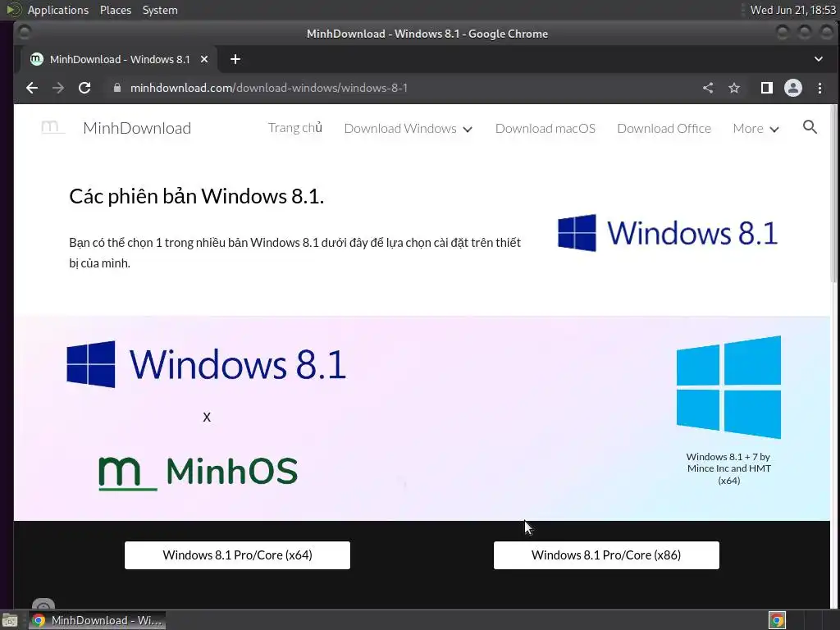
Task: Click the MinhDownload logo icon in header
Action: point(52,127)
